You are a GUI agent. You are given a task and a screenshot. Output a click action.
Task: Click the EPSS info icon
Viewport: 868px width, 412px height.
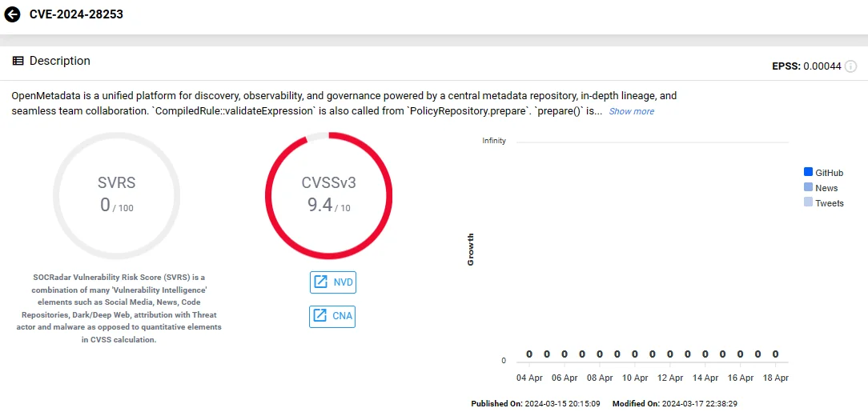coord(851,66)
